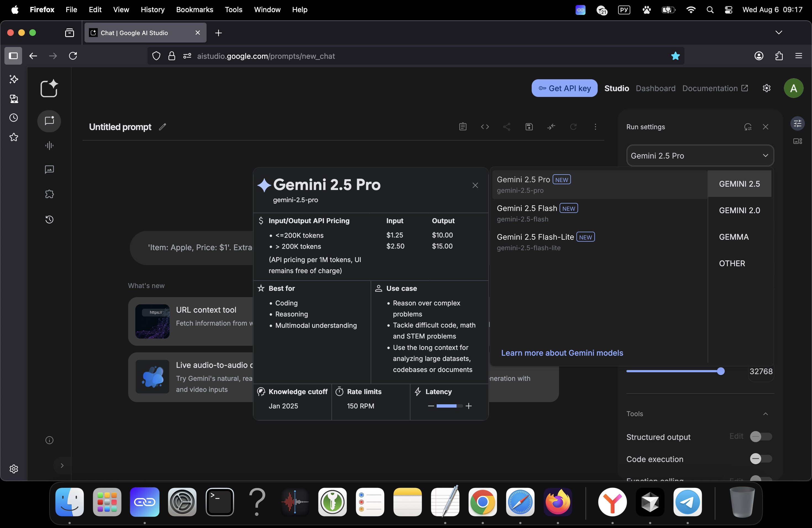
Task: Open Learn more about Gemini models link
Action: click(x=562, y=353)
